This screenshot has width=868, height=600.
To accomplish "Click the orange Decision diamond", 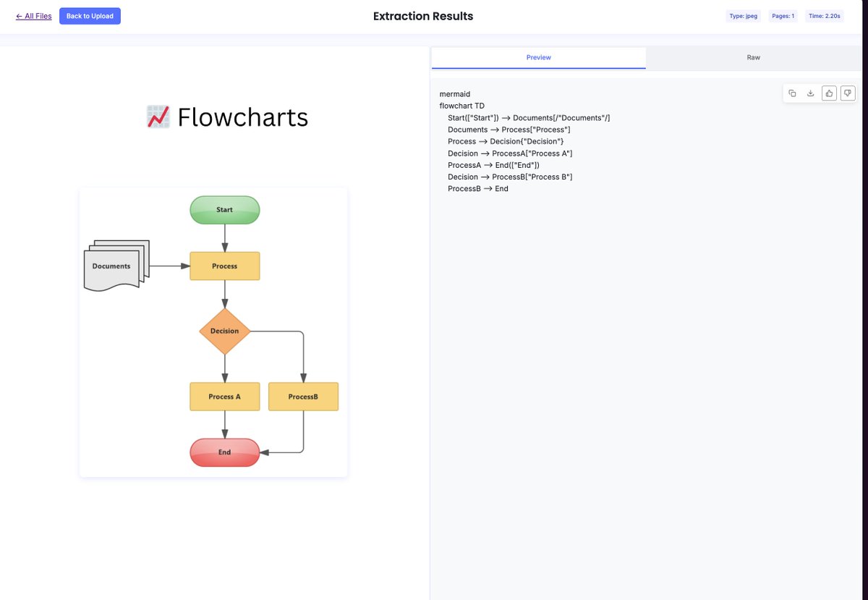I will [x=224, y=331].
